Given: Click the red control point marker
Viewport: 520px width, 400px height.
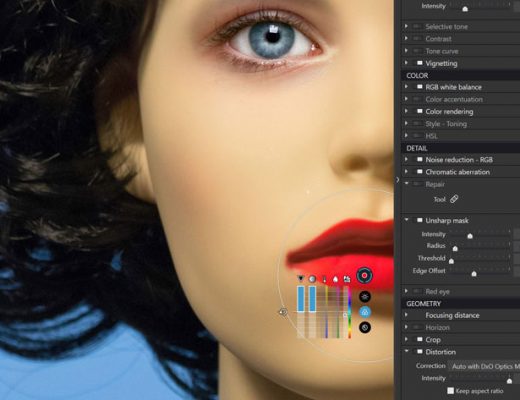Looking at the screenshot, I should pyautogui.click(x=365, y=275).
